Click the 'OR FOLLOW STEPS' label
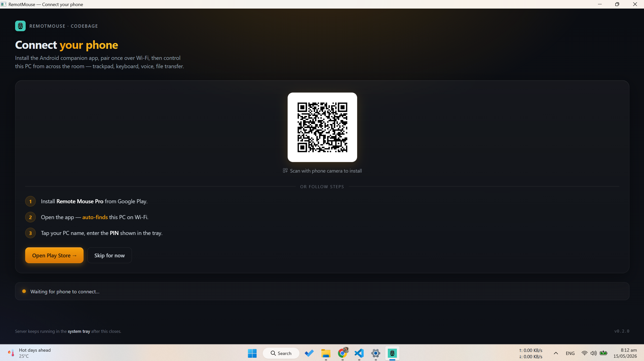Viewport: 644px width, 361px height. tap(322, 187)
